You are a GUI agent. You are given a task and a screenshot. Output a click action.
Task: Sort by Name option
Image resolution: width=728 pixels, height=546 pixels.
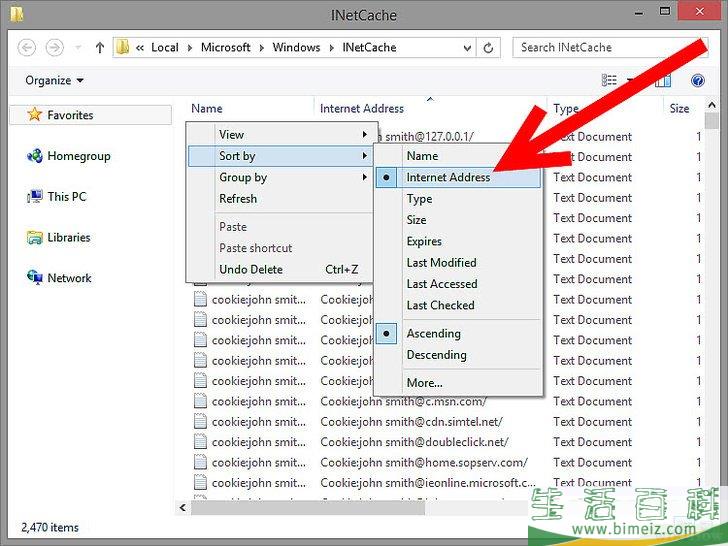(458, 156)
